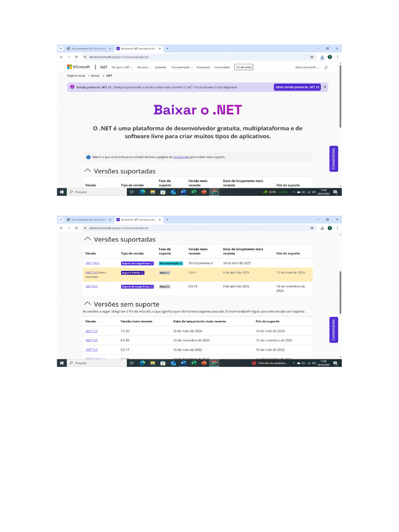Screen dimensions: 399x532
Task: Select Browse all .NET versions tab in upper browser
Action: tap(138, 48)
